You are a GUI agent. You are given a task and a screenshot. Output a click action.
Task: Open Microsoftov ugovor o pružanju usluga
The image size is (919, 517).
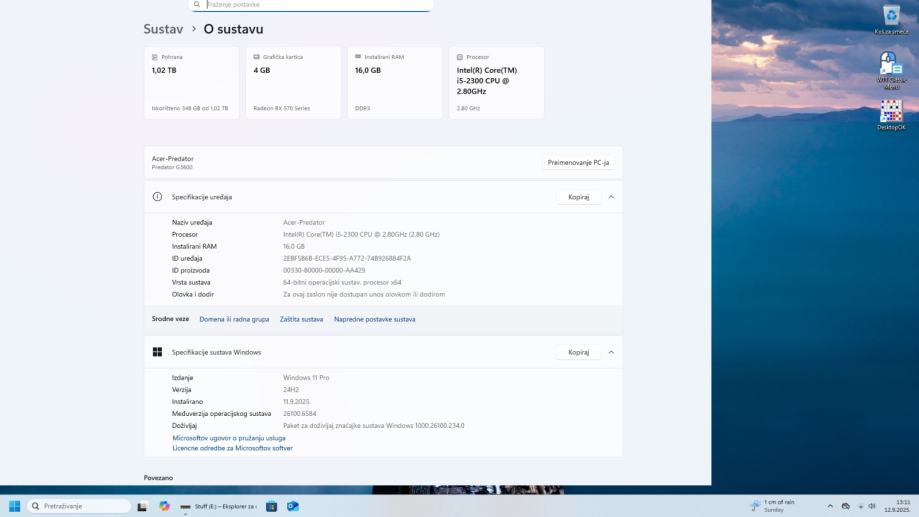tap(229, 438)
